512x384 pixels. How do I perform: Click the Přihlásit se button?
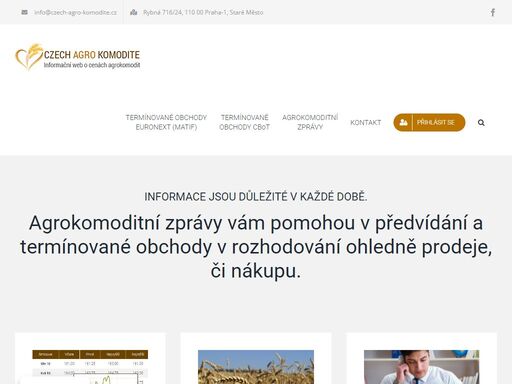tap(429, 122)
